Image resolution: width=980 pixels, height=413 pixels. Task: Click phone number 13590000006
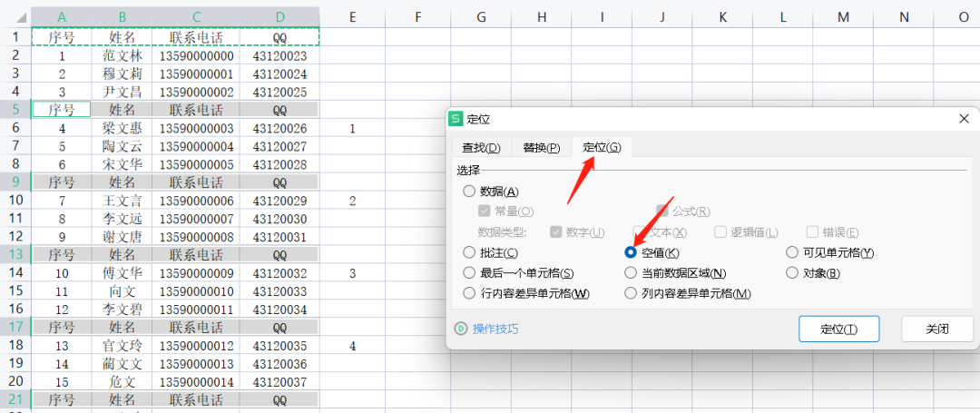pyautogui.click(x=196, y=201)
